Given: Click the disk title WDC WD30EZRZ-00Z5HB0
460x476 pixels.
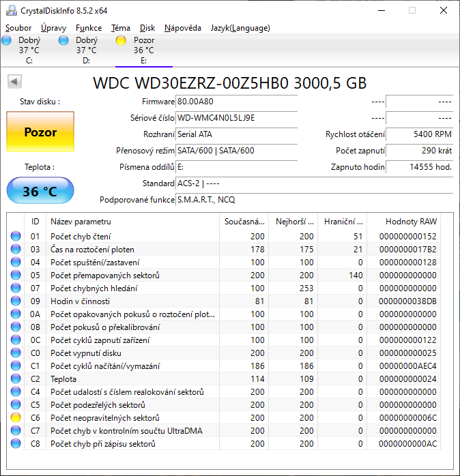Looking at the screenshot, I should (x=190, y=83).
